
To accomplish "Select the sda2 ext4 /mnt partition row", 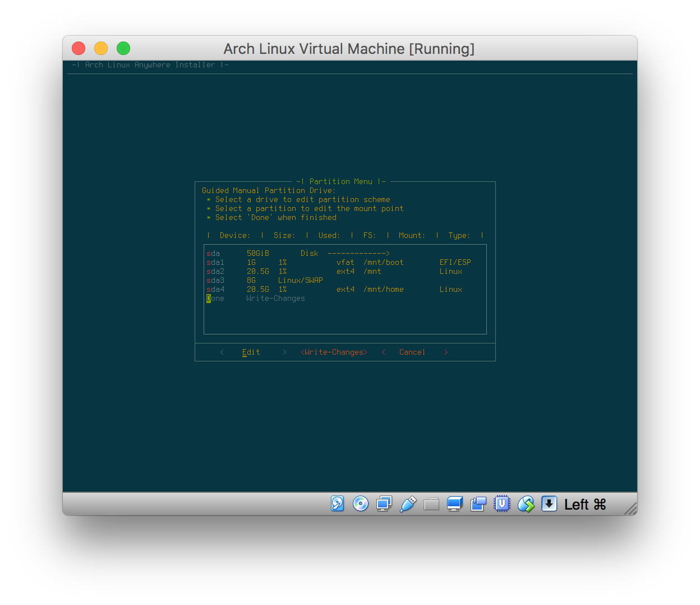I will (345, 271).
